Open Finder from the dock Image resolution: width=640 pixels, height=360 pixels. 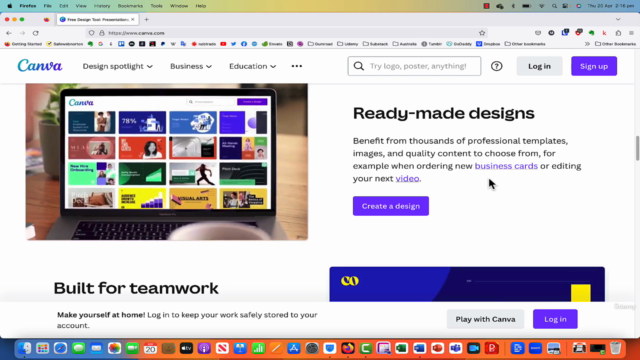pos(24,348)
